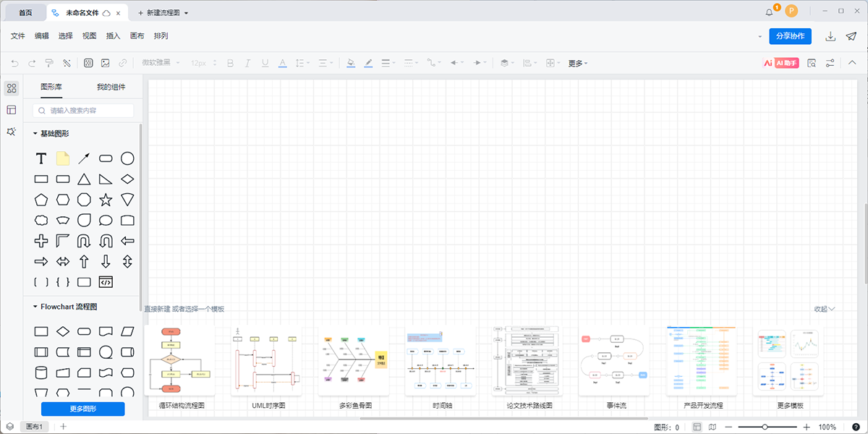
Task: Toggle bold text formatting
Action: tap(230, 63)
